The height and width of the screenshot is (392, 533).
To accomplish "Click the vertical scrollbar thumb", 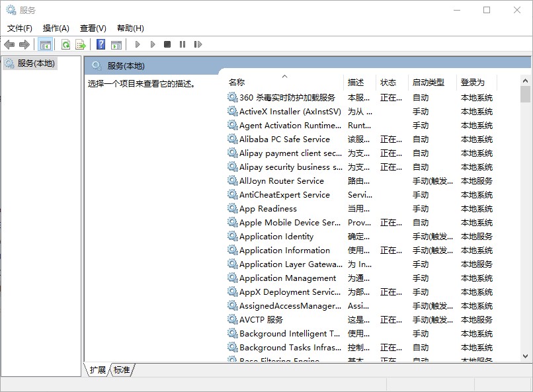I will pos(525,94).
